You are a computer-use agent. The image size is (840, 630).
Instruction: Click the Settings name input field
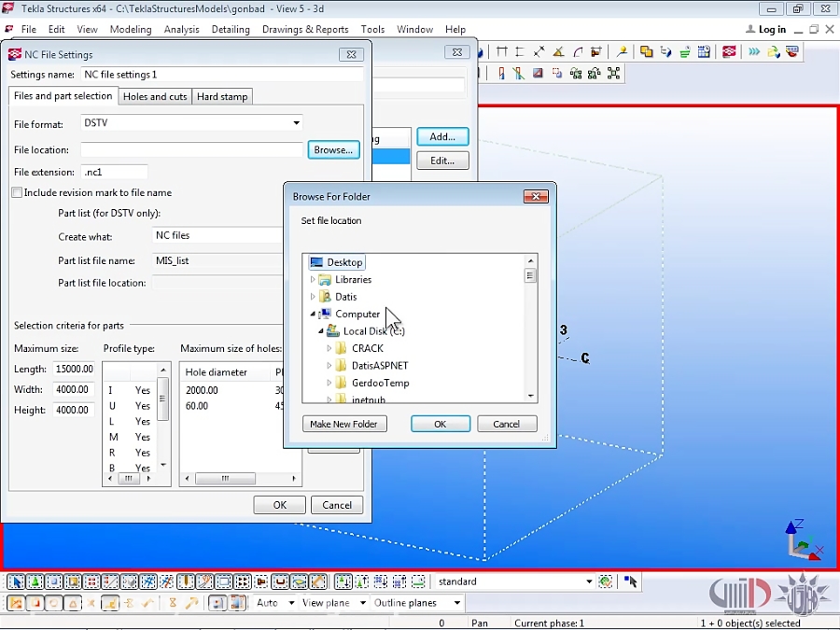tap(222, 75)
